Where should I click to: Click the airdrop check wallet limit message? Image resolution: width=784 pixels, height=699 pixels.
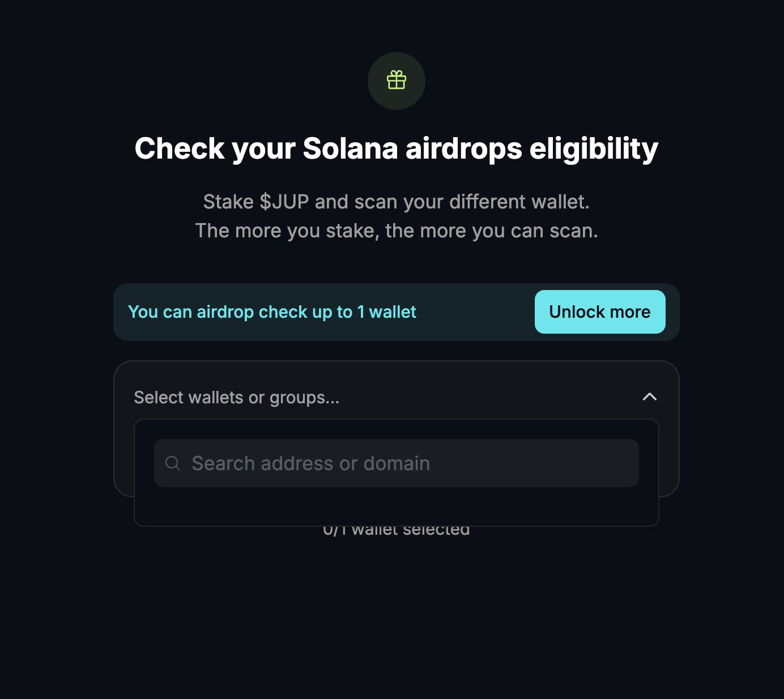tap(272, 312)
